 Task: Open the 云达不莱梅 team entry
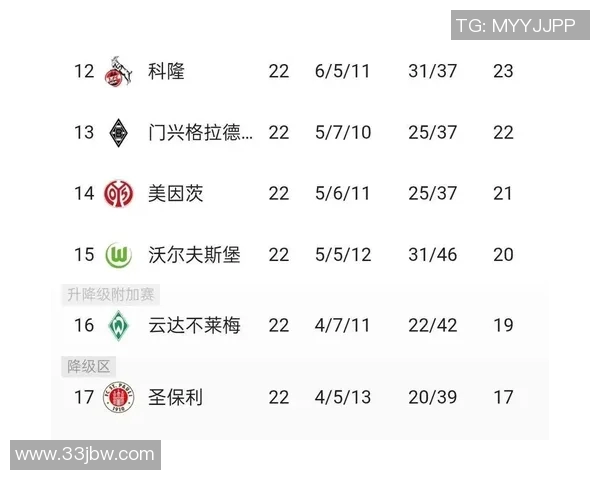(193, 326)
